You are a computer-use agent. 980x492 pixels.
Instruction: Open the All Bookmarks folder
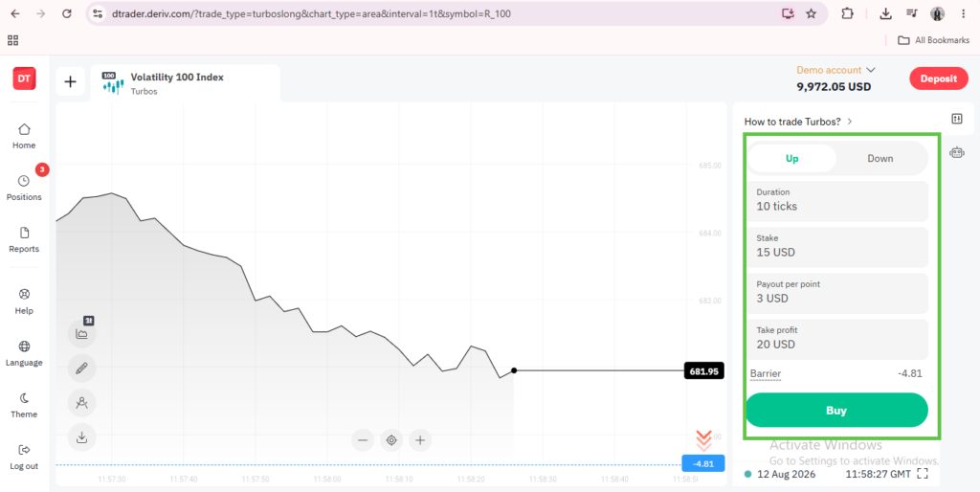pyautogui.click(x=933, y=40)
